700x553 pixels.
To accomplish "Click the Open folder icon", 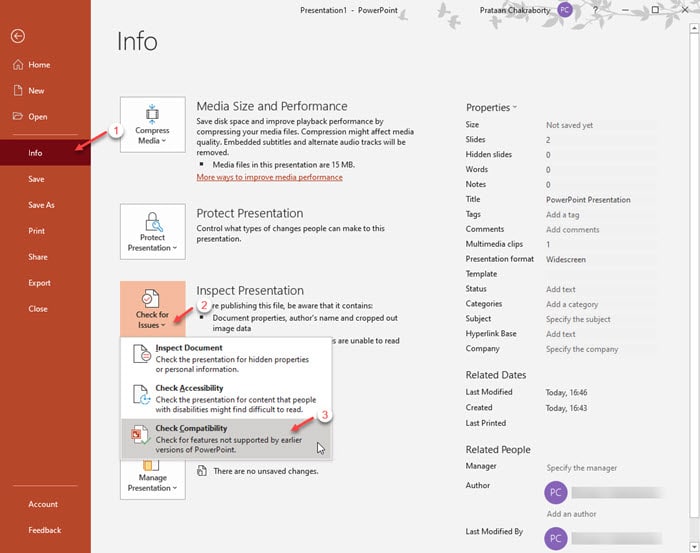I will 17,116.
